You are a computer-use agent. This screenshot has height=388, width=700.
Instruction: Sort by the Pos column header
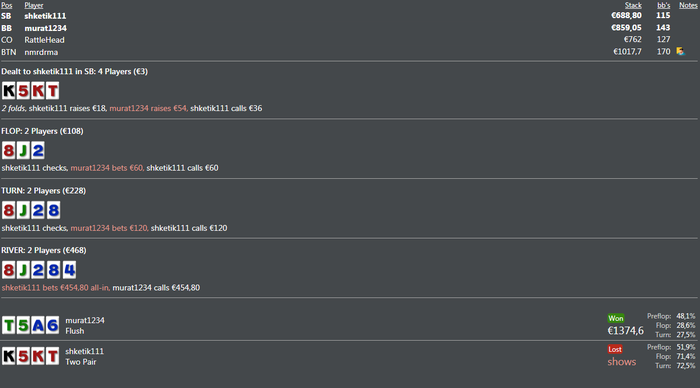pyautogui.click(x=7, y=5)
